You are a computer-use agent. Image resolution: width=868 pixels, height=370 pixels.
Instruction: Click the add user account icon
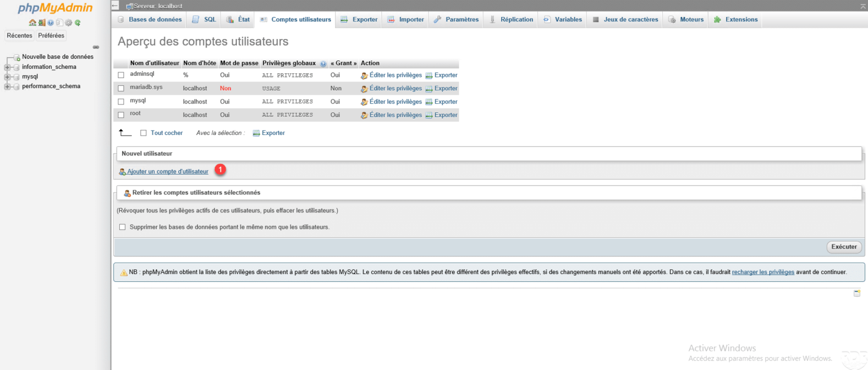tap(122, 172)
